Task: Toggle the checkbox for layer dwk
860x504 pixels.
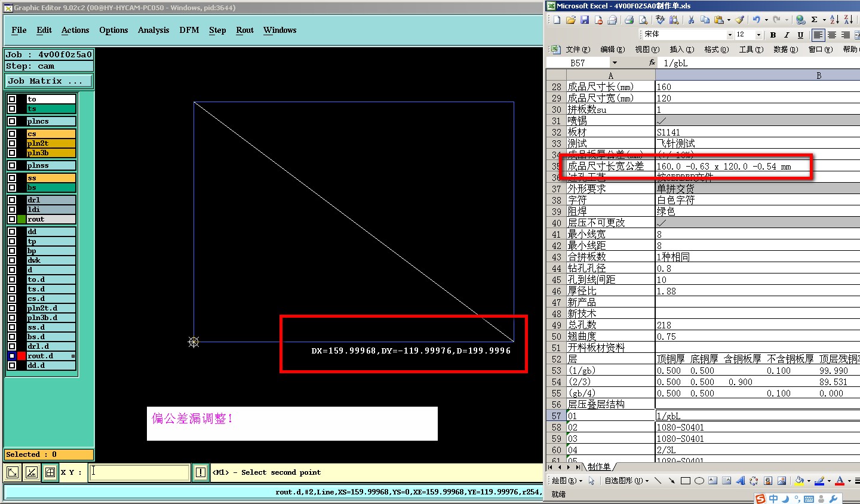Action: point(12,260)
